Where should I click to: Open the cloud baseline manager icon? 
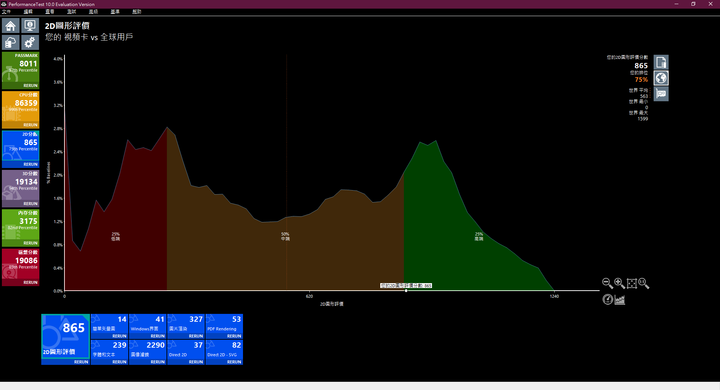[11, 43]
